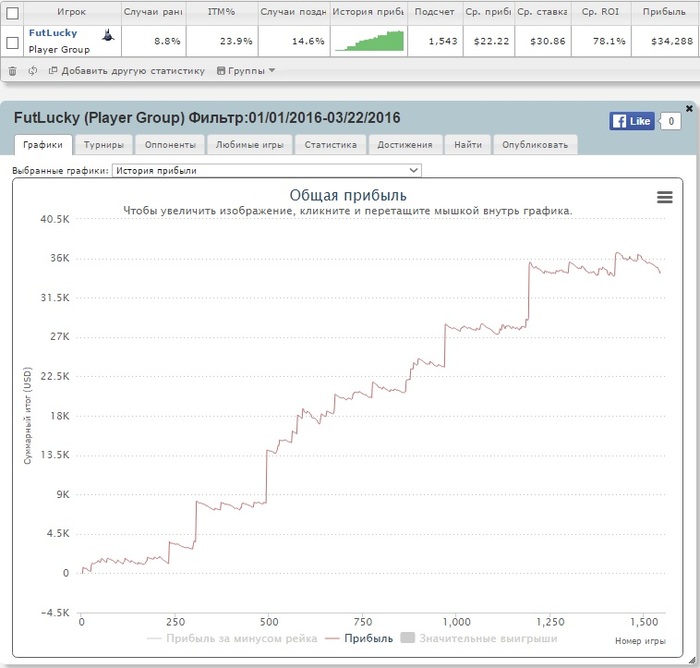Sort by the ITM% column header
The width and height of the screenshot is (700, 668).
(221, 12)
